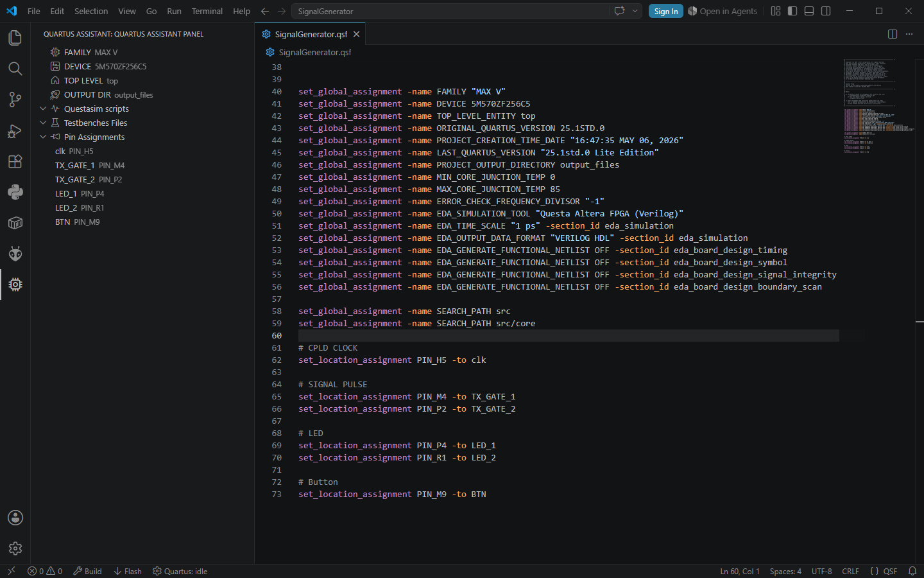Image resolution: width=924 pixels, height=578 pixels.
Task: Select the OUTPUT DIR output_files row
Action: pyautogui.click(x=142, y=94)
